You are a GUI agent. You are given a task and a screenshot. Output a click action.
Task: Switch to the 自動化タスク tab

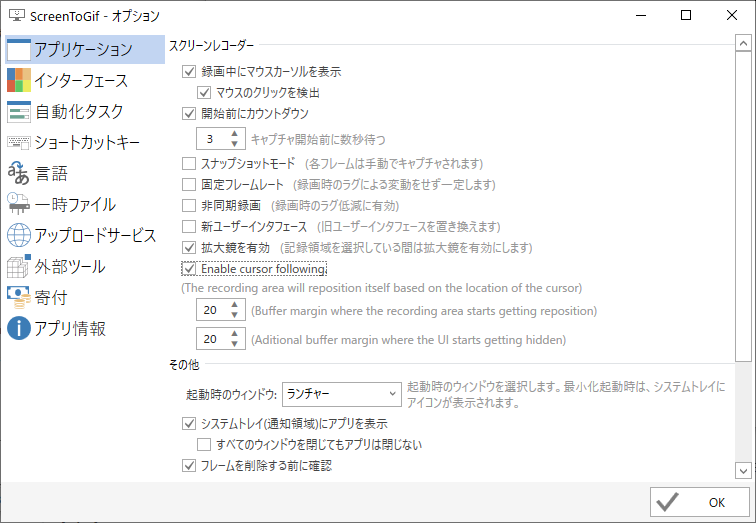85,112
